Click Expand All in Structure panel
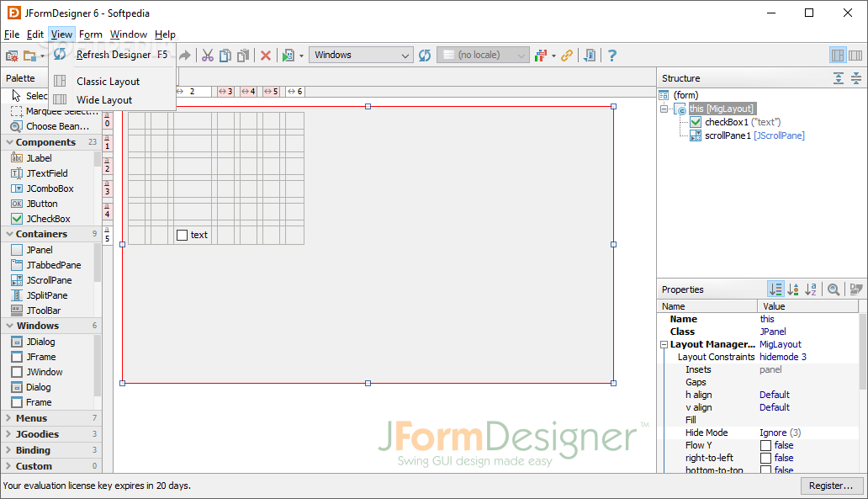The height and width of the screenshot is (499, 868). [839, 78]
